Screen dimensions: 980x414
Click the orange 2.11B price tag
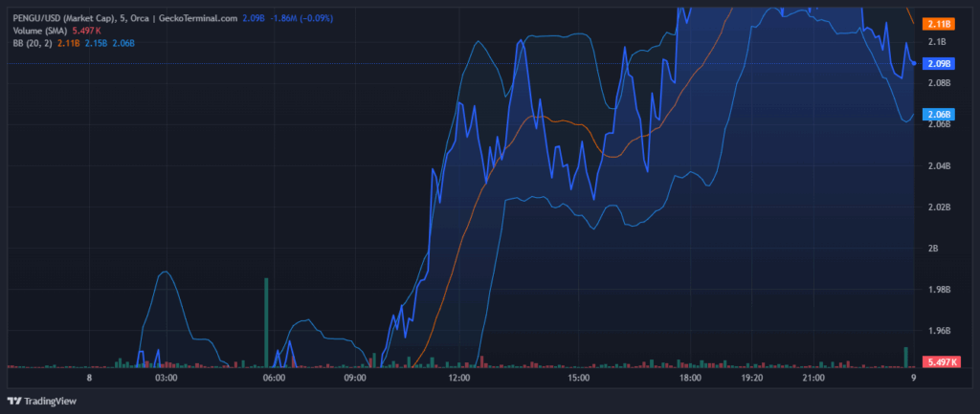coord(938,23)
